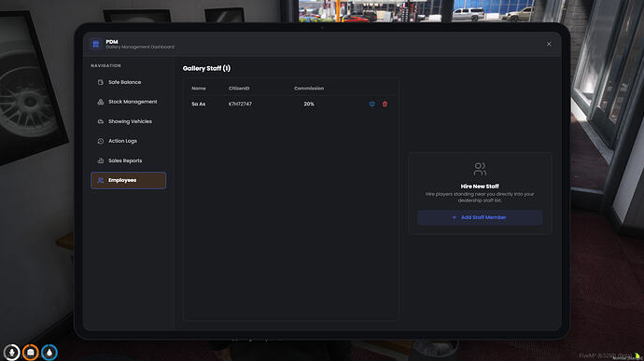This screenshot has height=361, width=644.
Task: Click the Gallery Staff (1) heading
Action: tap(206, 68)
